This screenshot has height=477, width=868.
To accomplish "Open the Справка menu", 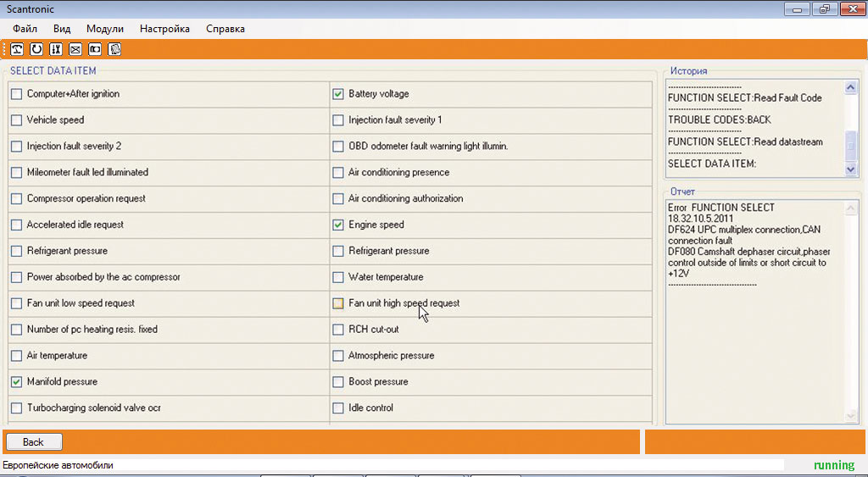I will tap(225, 29).
